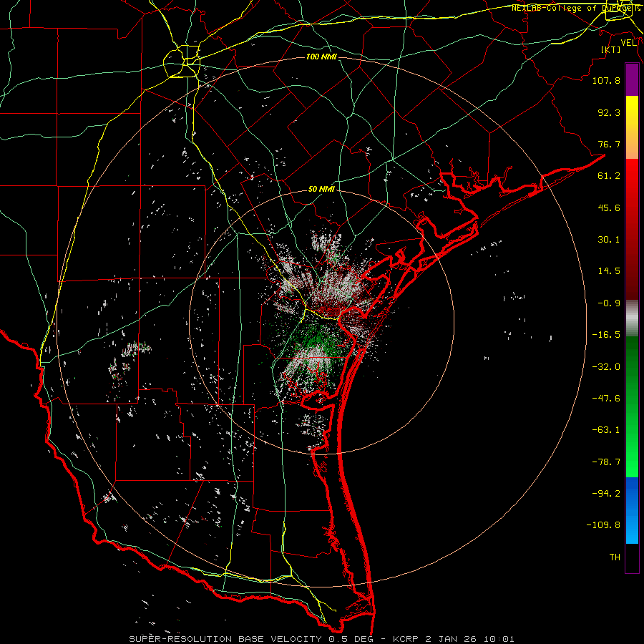Select the 76.7 legend value
This screenshot has width=644, height=644.
(609, 144)
